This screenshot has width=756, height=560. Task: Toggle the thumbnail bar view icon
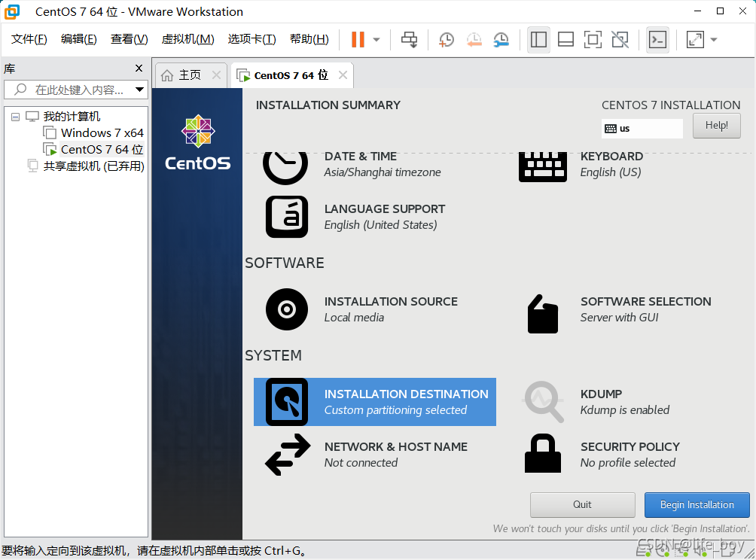565,40
